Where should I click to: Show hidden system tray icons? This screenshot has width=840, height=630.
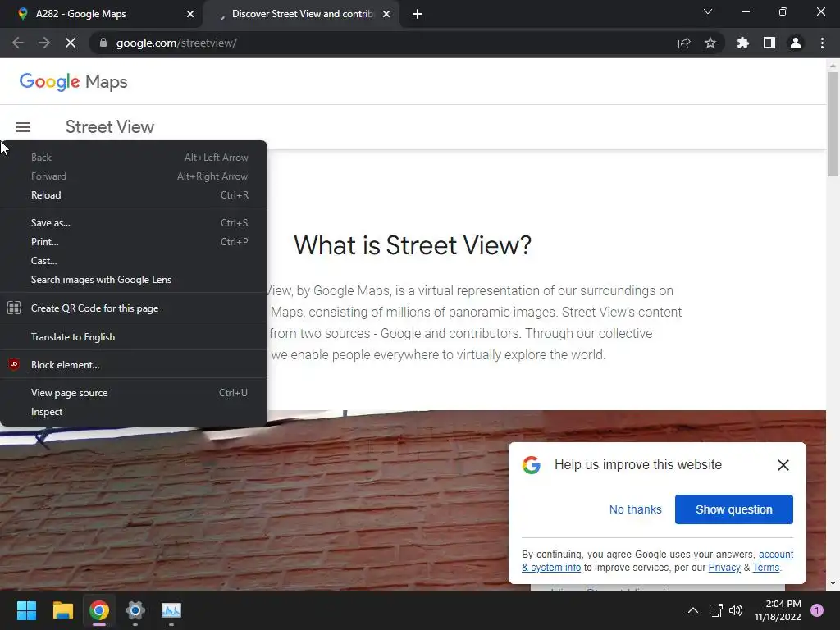click(x=692, y=610)
